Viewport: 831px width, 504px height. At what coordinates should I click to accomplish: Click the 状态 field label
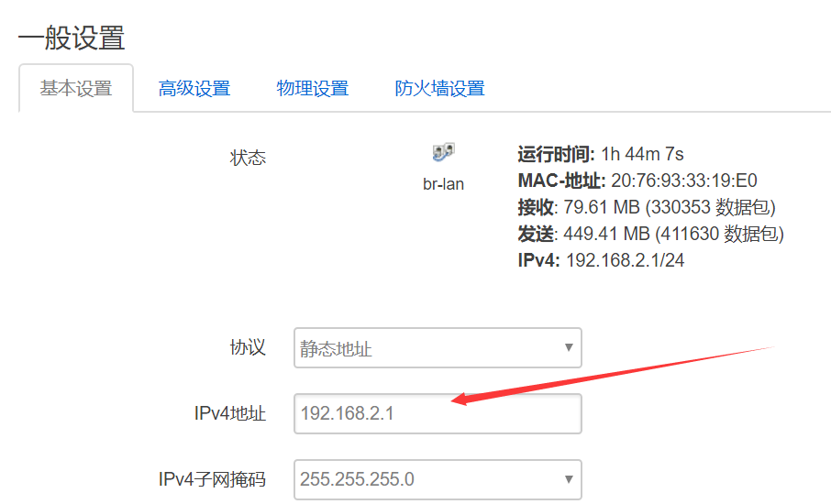coord(248,158)
